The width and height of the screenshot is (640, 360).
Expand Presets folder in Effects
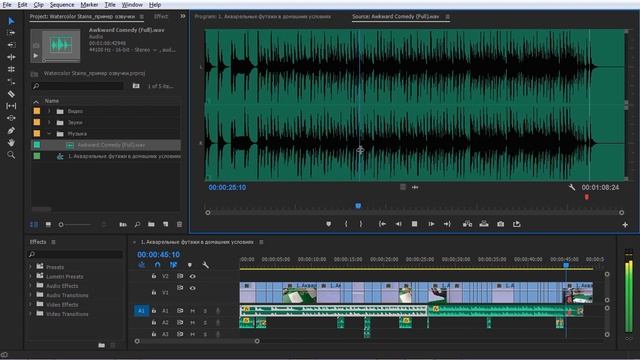point(30,267)
